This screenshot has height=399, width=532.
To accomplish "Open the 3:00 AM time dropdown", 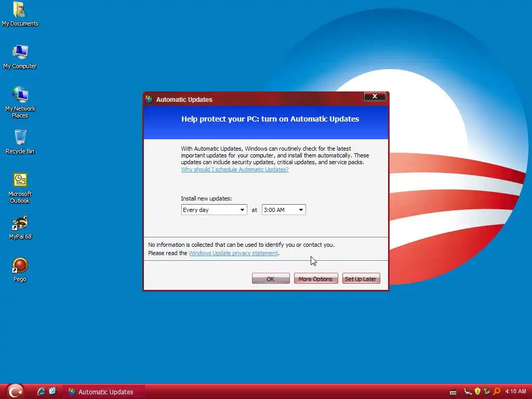I will [284, 210].
